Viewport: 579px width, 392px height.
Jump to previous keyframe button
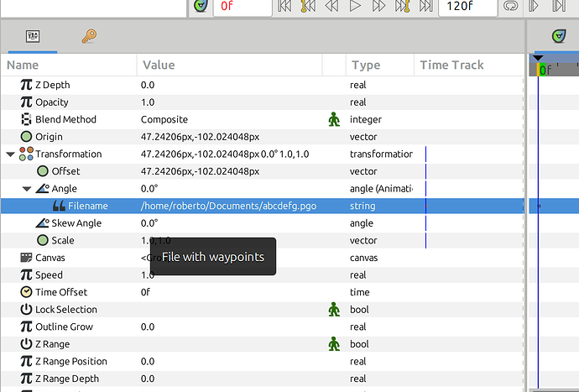tap(308, 6)
